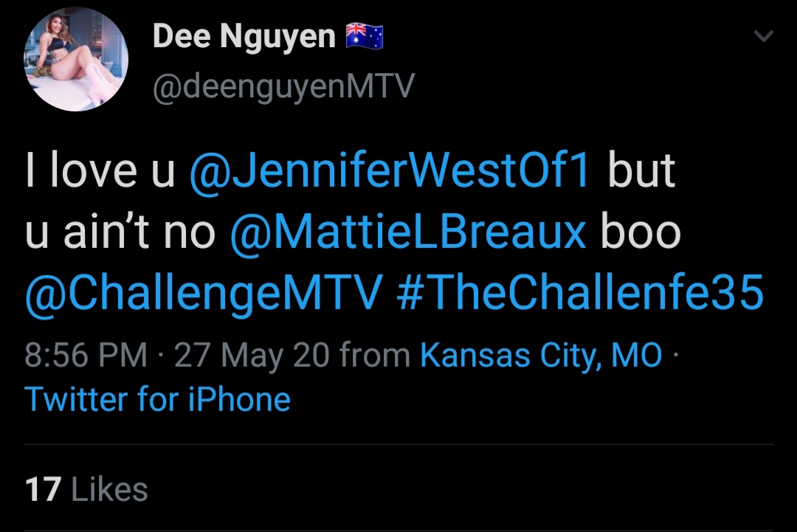
Task: Open Dee Nguyen's profile picture
Action: 76,59
